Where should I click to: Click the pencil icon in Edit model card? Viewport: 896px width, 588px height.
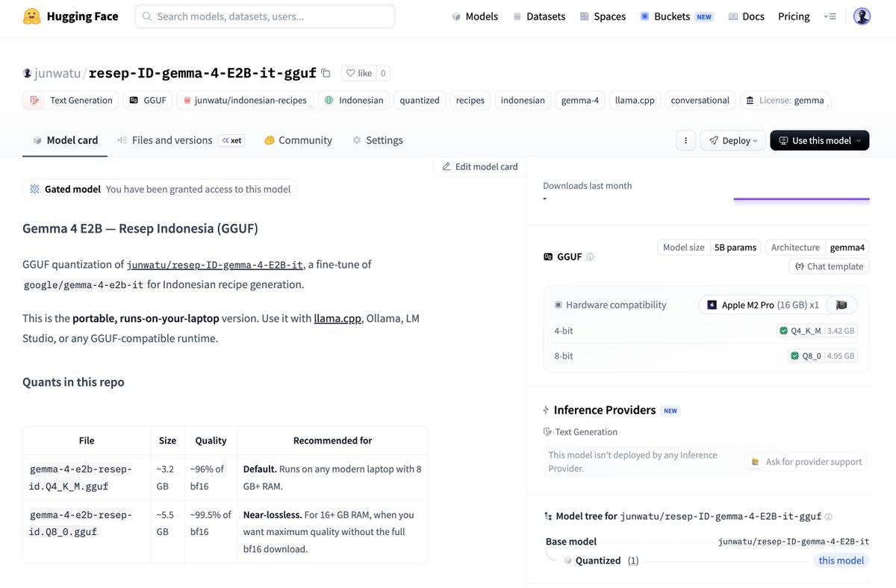pos(447,166)
